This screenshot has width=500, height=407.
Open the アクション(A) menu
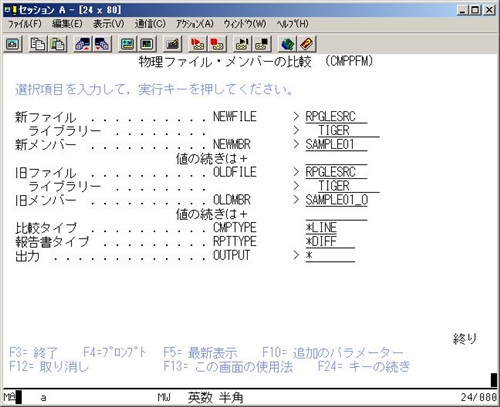click(195, 24)
